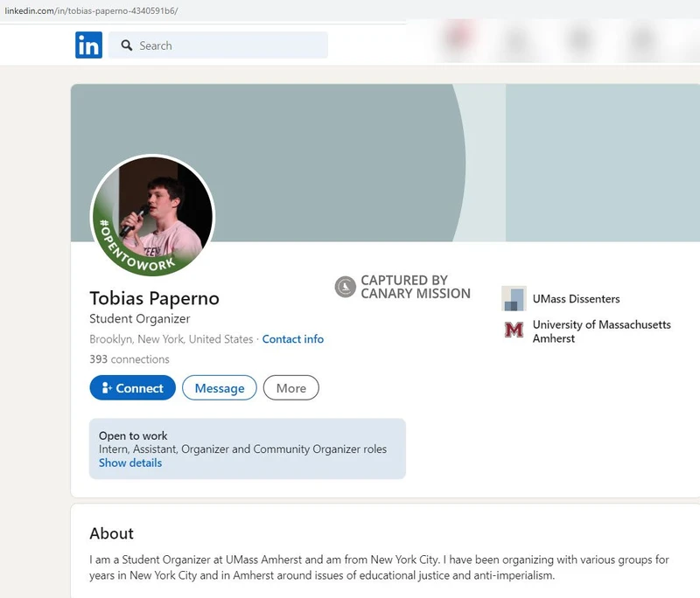Select the Student Organizer headline
The image size is (700, 598).
tap(140, 318)
